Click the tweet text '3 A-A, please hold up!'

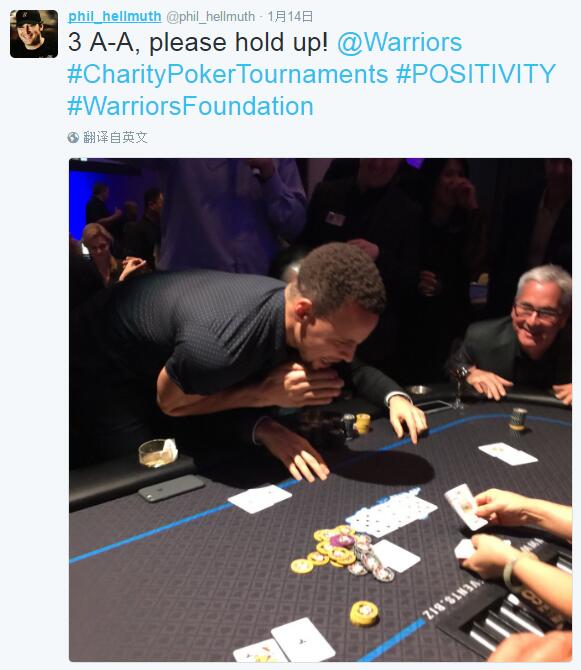pyautogui.click(x=198, y=42)
